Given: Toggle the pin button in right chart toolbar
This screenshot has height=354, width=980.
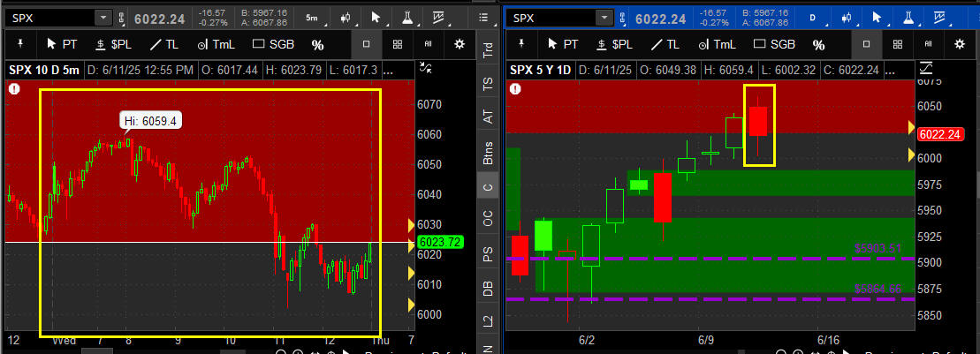Looking at the screenshot, I should pyautogui.click(x=520, y=44).
